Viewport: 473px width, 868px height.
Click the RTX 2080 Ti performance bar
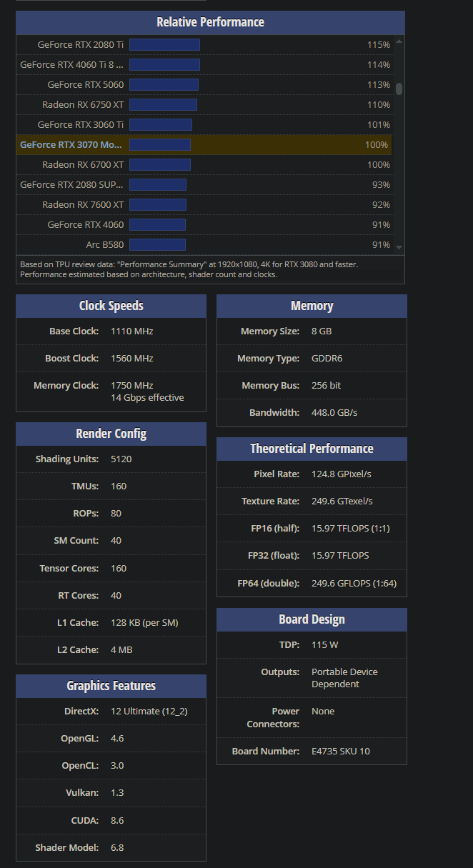164,44
